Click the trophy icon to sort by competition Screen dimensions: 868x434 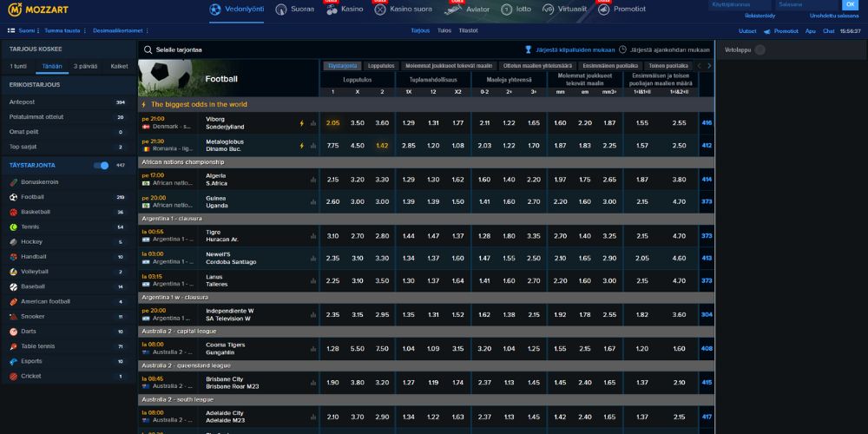(x=528, y=49)
